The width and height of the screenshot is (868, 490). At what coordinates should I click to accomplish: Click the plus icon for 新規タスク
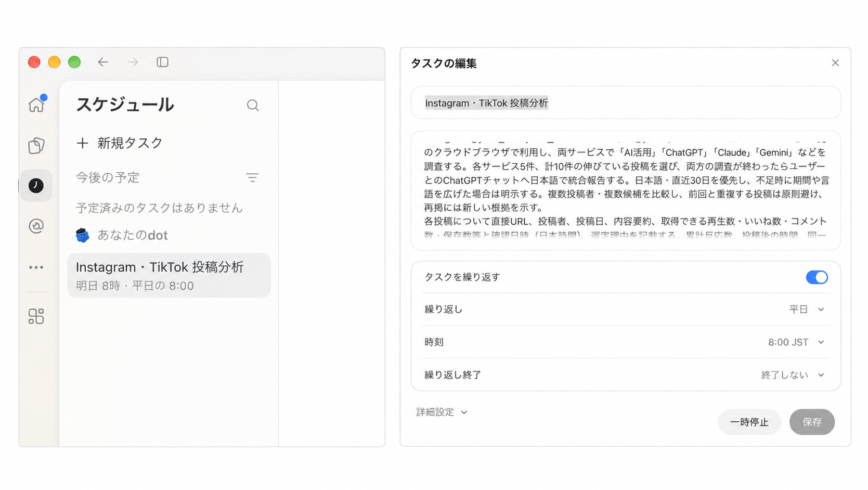[82, 143]
